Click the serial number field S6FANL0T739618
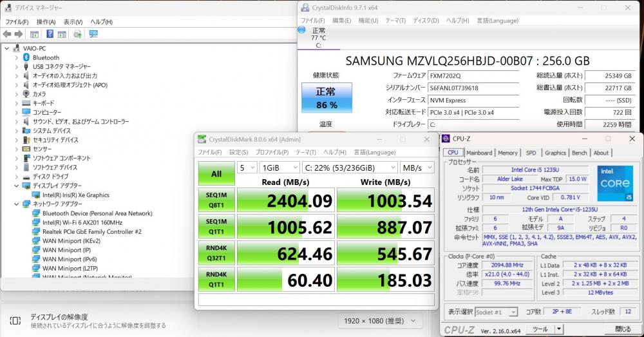 [473, 88]
